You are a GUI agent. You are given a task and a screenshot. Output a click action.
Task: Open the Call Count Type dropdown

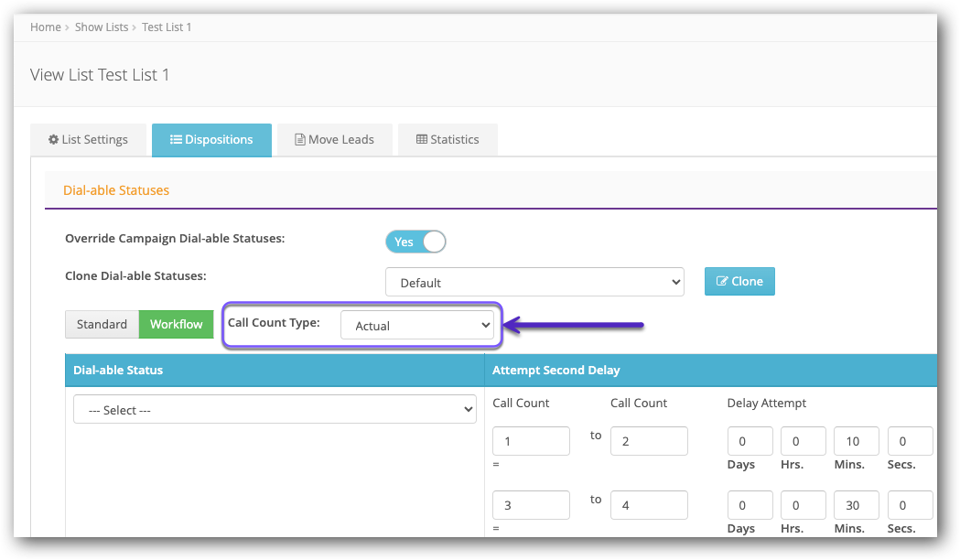point(416,326)
